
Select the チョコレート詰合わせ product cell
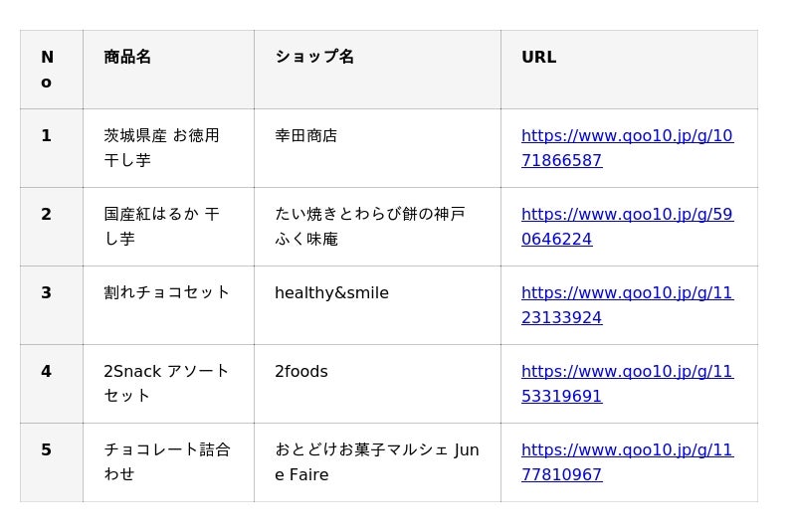coord(166,461)
